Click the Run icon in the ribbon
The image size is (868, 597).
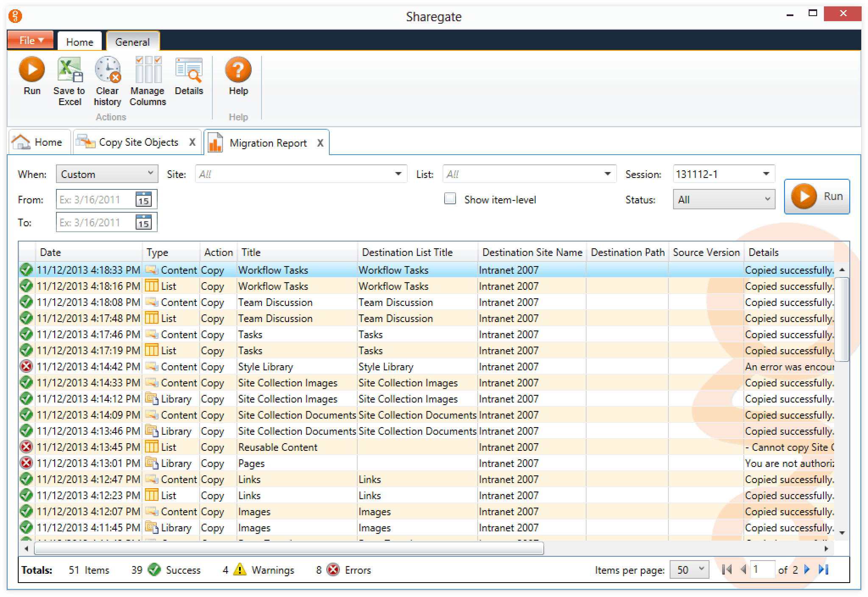(x=32, y=70)
